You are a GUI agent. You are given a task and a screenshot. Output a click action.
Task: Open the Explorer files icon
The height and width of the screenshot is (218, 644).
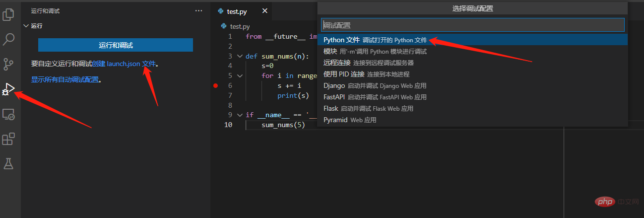pos(8,14)
